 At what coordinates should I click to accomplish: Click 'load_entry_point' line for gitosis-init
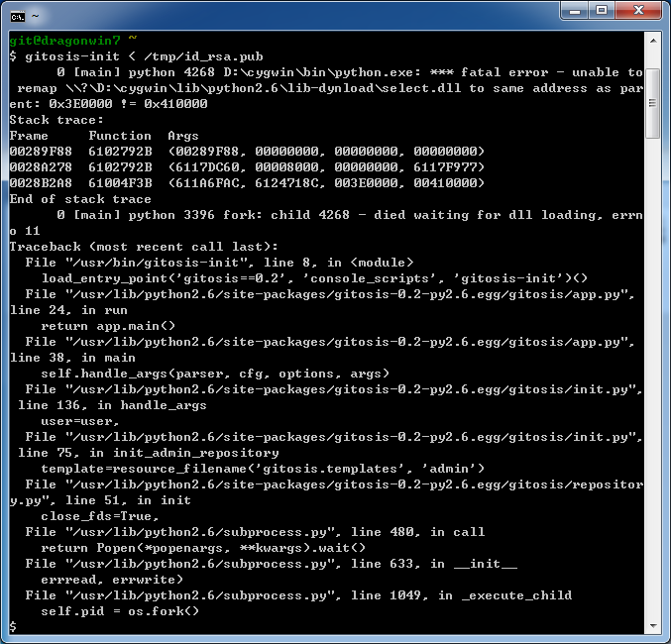click(314, 278)
